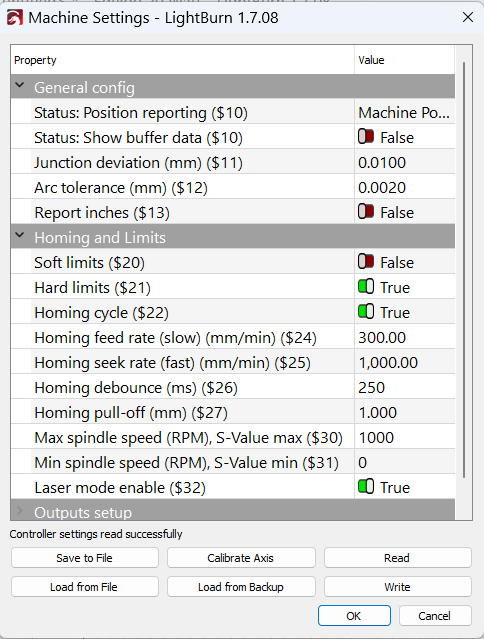Click Load from Backup button
Viewport: 484px width, 639px height.
241,587
